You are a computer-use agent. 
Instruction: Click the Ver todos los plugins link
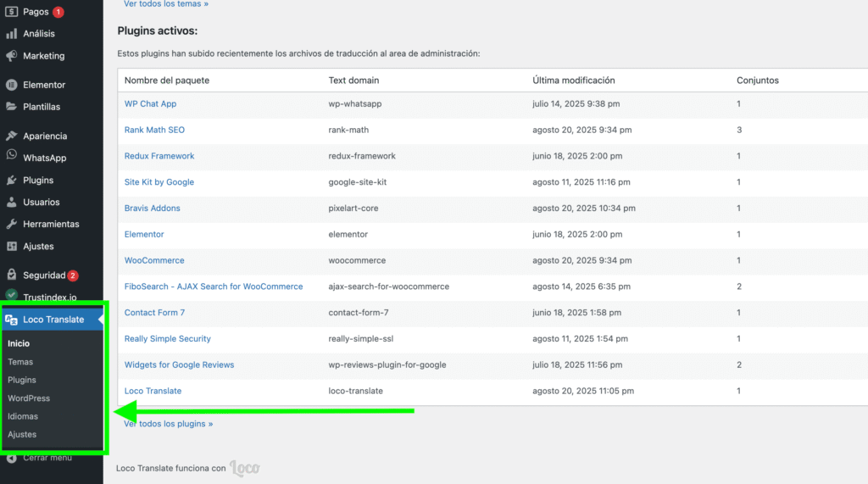pos(169,424)
